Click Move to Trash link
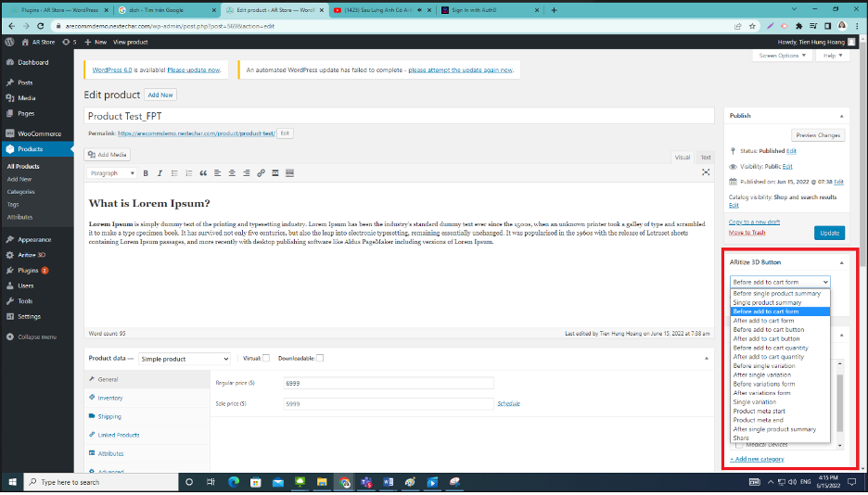Viewport: 868px width, 495px height. 747,233
